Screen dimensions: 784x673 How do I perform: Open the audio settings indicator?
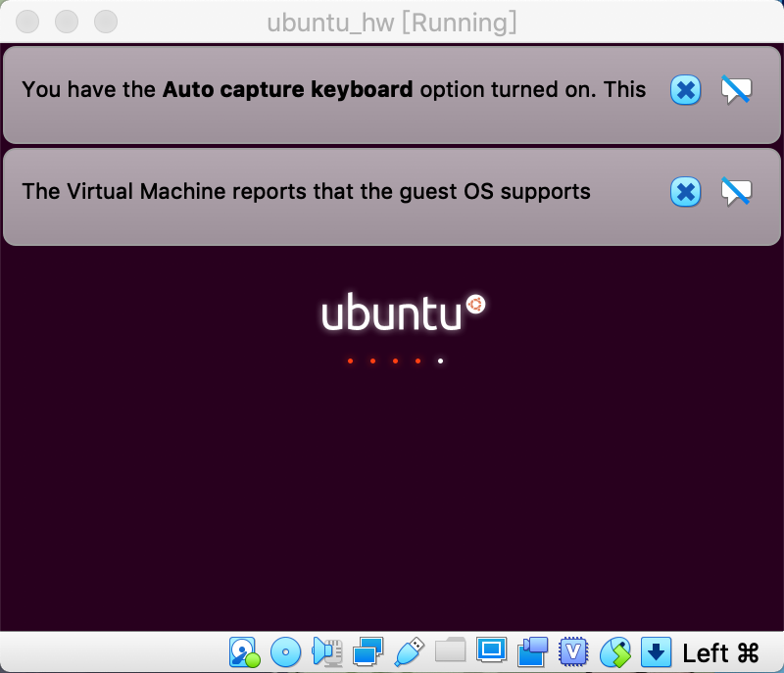click(327, 652)
